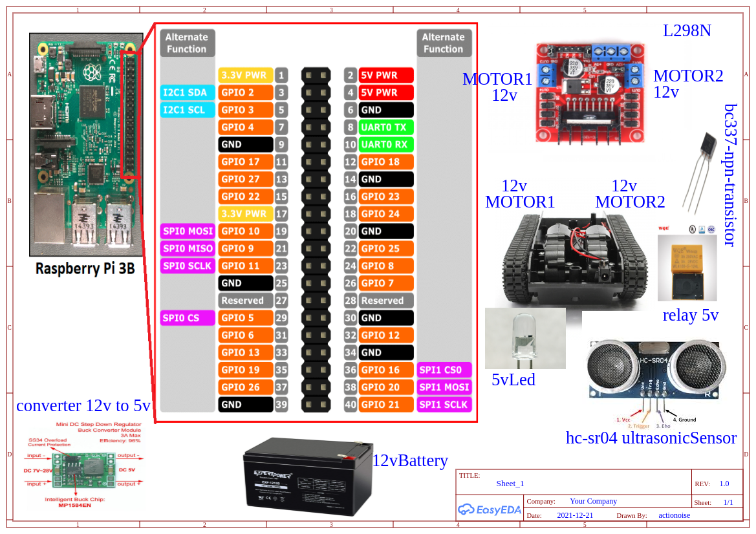Select the '12vBattery' label
756x534 pixels.
coord(410,460)
